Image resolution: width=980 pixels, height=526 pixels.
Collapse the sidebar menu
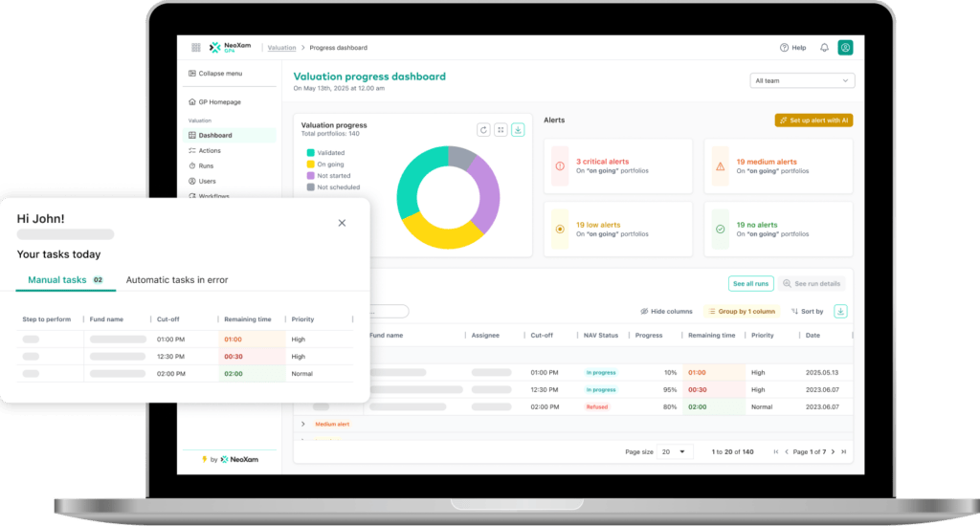215,74
